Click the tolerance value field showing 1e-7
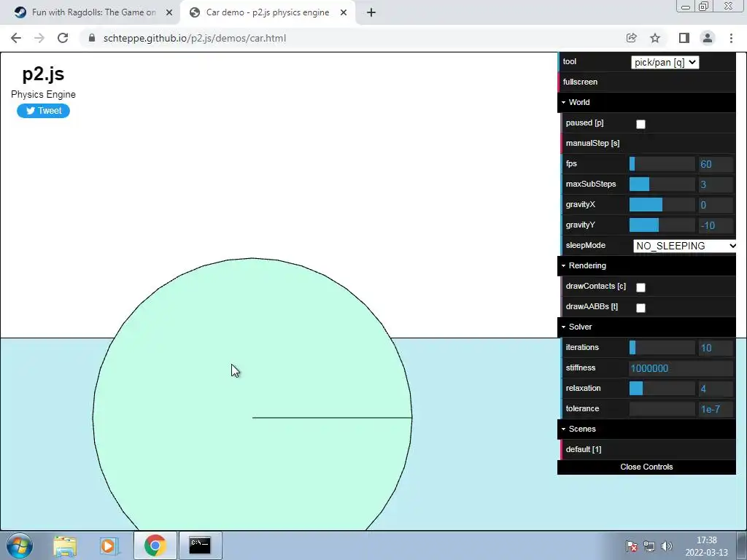Viewport: 747px width, 560px height. point(716,410)
